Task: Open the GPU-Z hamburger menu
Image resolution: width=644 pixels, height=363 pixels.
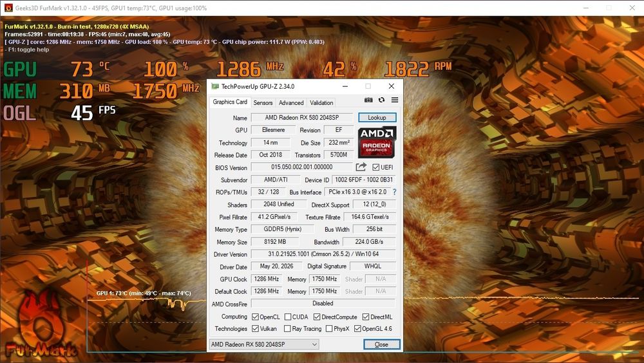Action: (x=395, y=100)
